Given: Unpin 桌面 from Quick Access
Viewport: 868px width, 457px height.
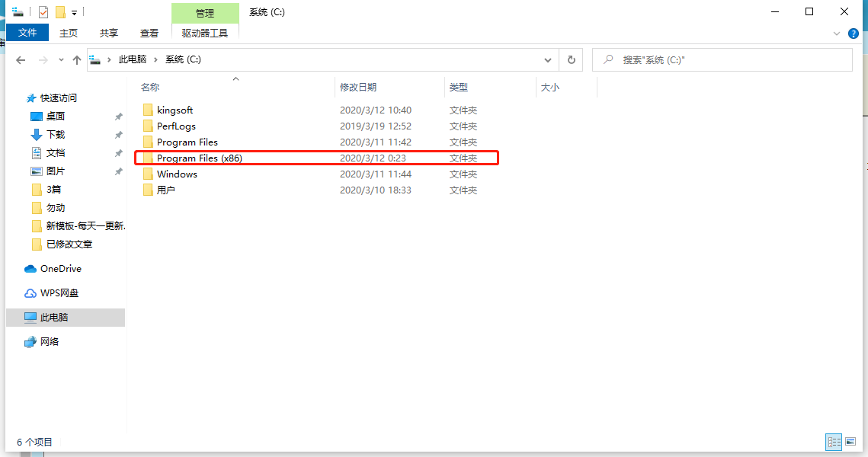Looking at the screenshot, I should point(118,117).
